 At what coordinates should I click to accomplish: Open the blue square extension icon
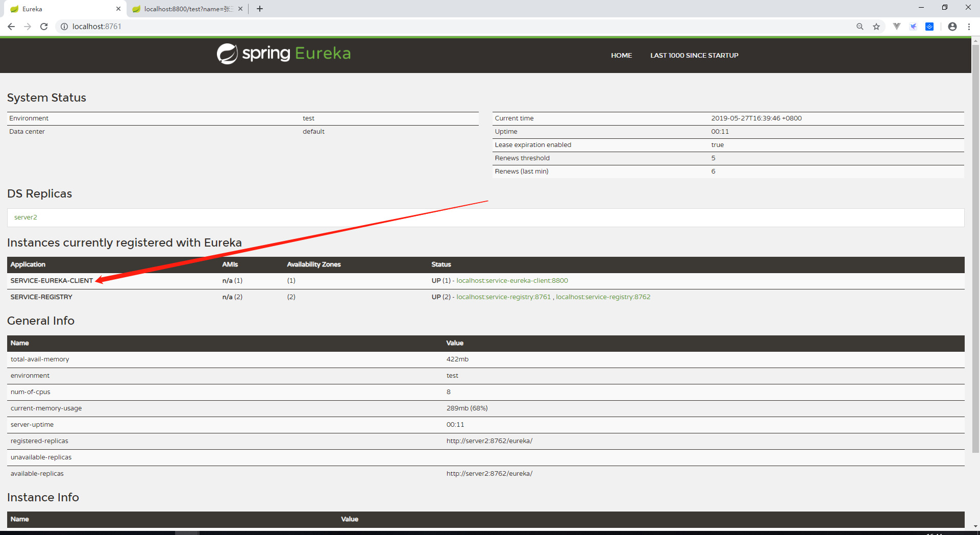click(x=929, y=27)
